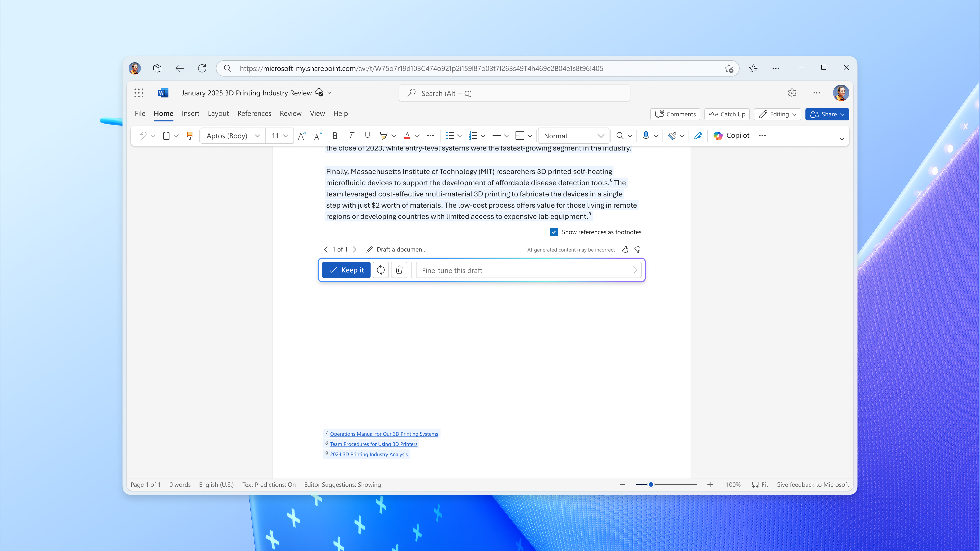Open Copilot from the ribbon
The height and width of the screenshot is (551, 980).
pos(732,136)
